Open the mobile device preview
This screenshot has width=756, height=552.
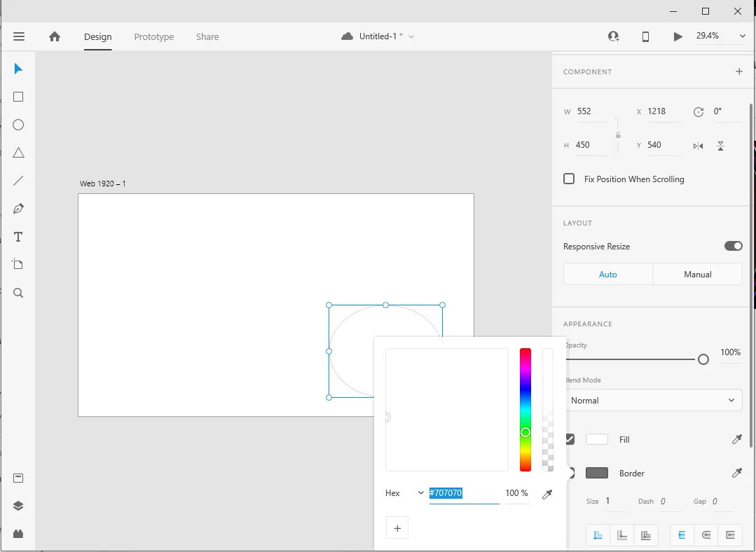pyautogui.click(x=645, y=36)
